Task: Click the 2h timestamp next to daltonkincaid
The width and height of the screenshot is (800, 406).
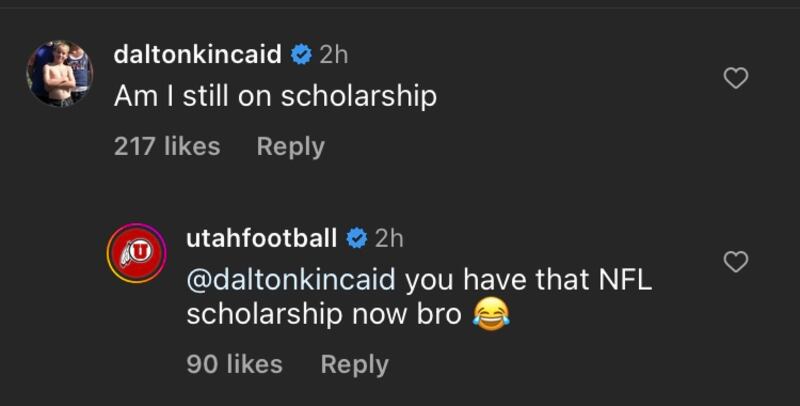Action: point(333,56)
